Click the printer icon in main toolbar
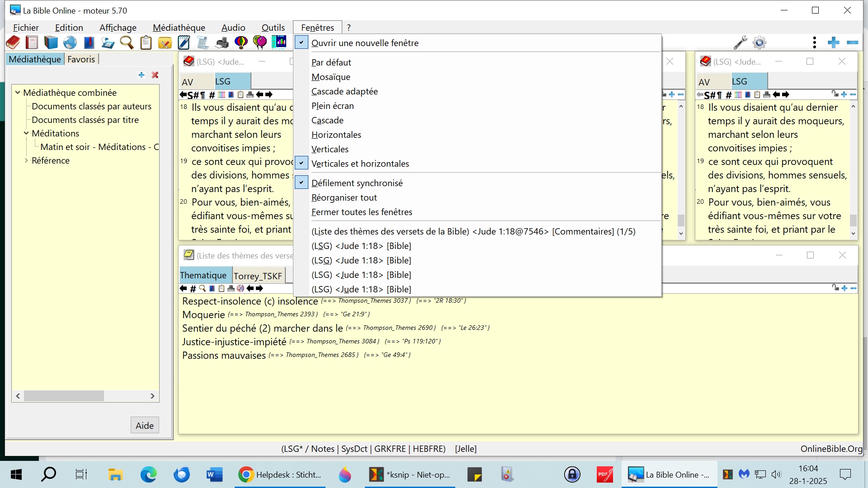This screenshot has width=868, height=488. pos(222,42)
